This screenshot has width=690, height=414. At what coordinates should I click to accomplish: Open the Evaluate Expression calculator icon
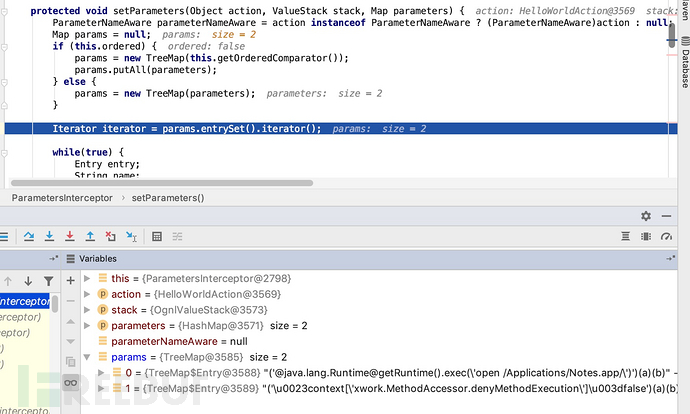(x=156, y=236)
